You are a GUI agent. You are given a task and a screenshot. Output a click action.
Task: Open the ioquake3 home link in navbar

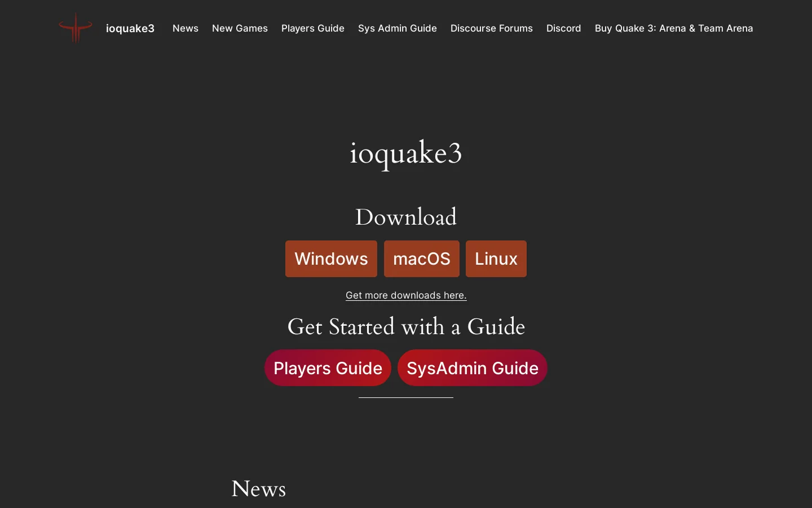130,28
